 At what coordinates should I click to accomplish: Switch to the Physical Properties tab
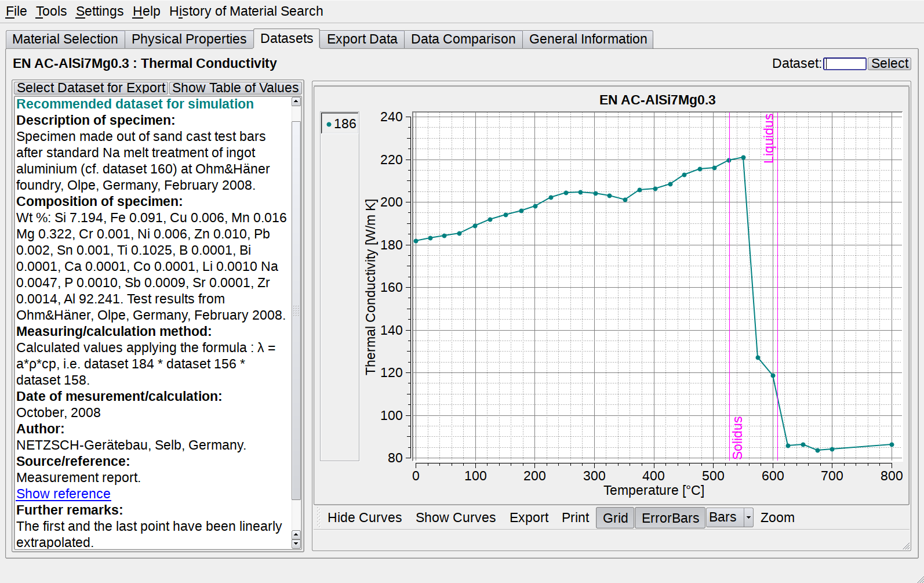(189, 39)
